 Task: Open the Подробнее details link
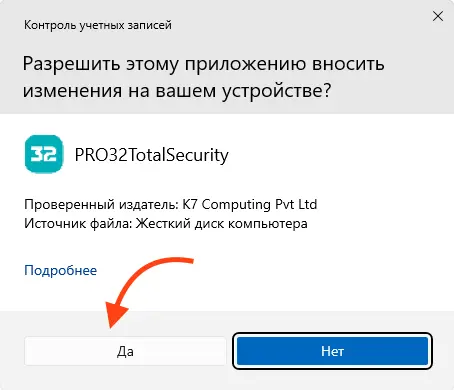click(x=61, y=270)
